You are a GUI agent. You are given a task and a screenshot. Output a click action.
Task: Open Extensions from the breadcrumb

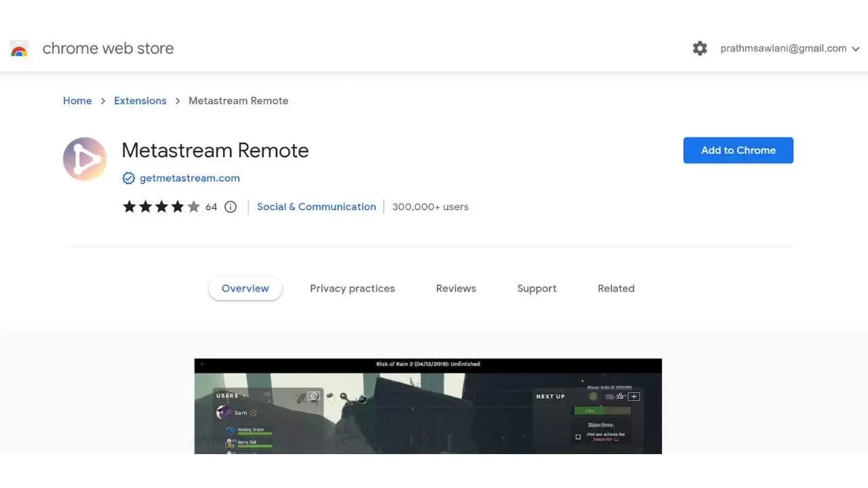(x=140, y=100)
